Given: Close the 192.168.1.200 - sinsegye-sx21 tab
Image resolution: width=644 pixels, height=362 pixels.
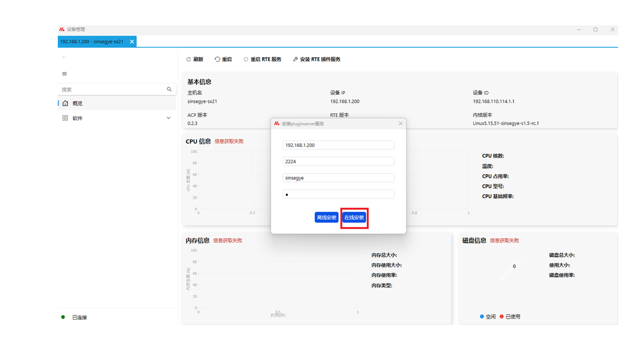Looking at the screenshot, I should coord(132,42).
